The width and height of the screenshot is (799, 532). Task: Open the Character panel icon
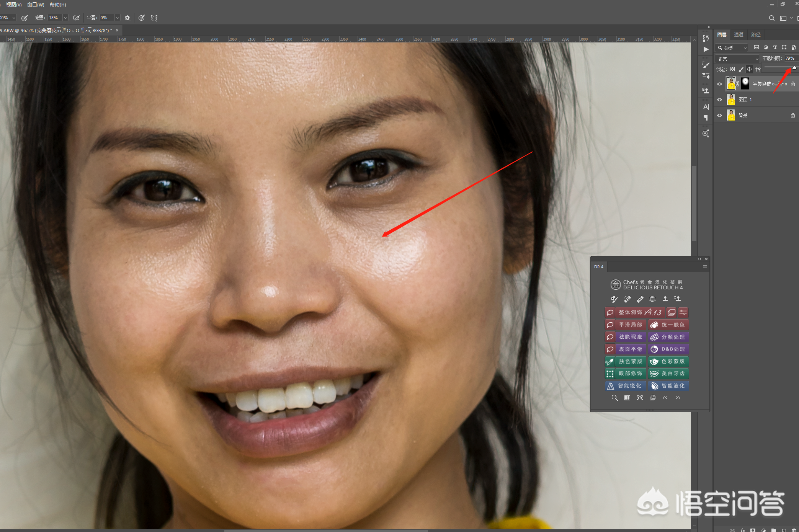(x=706, y=106)
